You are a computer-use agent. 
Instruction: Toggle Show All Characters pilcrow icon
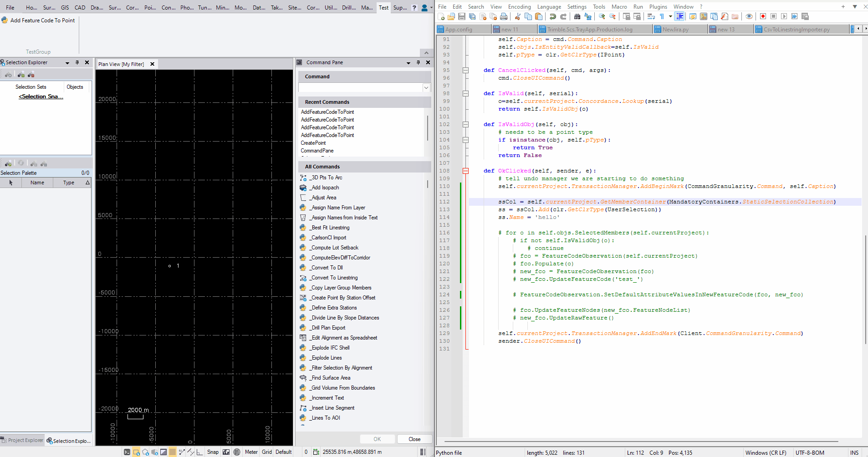coord(662,16)
